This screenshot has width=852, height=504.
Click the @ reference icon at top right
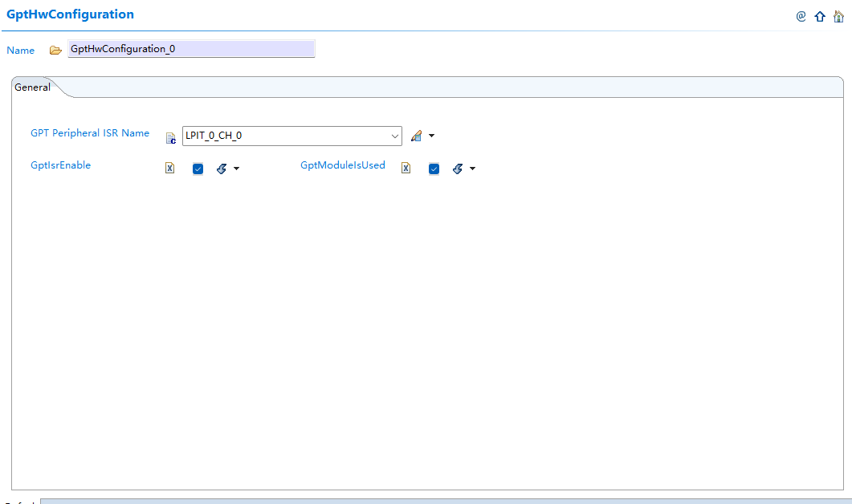pyautogui.click(x=801, y=16)
